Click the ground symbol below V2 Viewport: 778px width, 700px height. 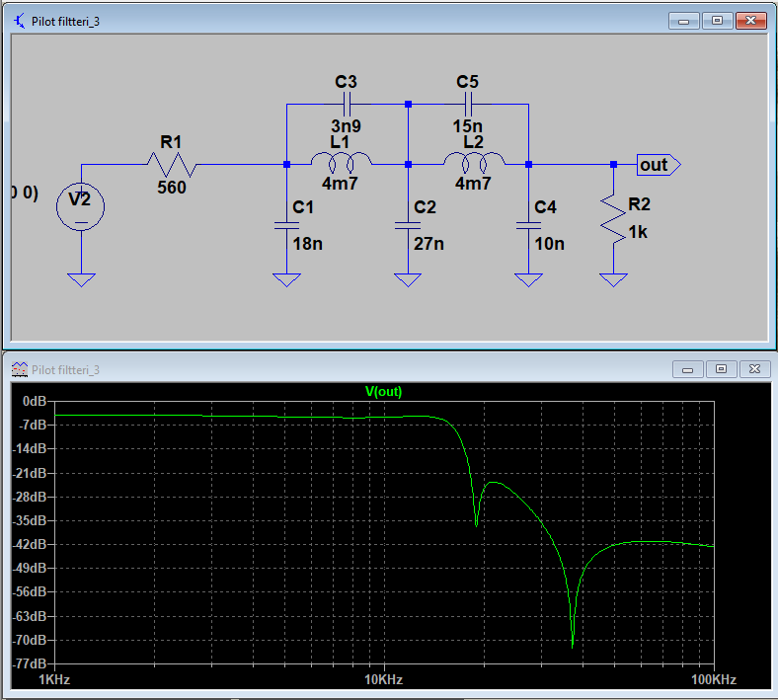coord(81,280)
